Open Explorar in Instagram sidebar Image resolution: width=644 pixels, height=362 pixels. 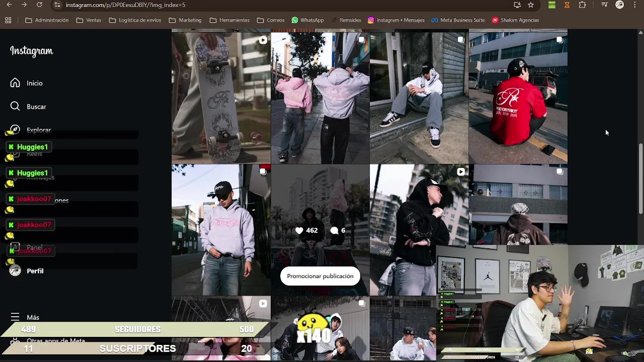39,130
